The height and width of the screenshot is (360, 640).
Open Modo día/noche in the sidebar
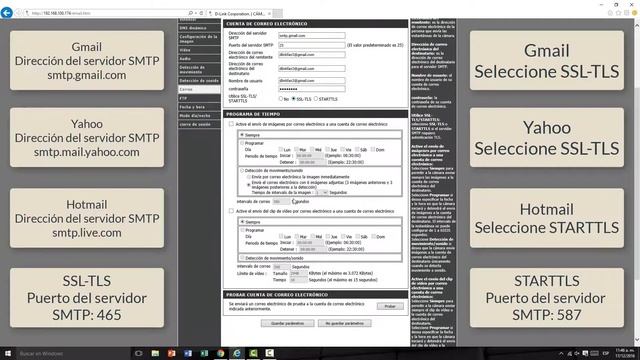pos(199,116)
